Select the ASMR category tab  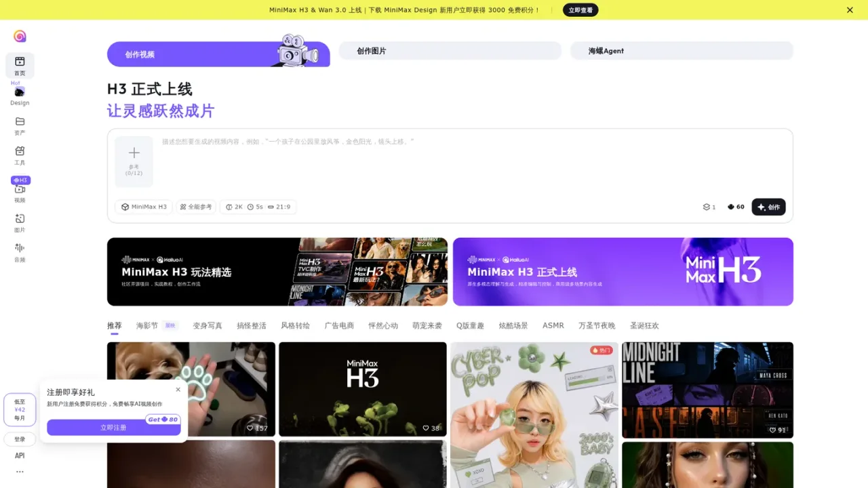tap(553, 326)
